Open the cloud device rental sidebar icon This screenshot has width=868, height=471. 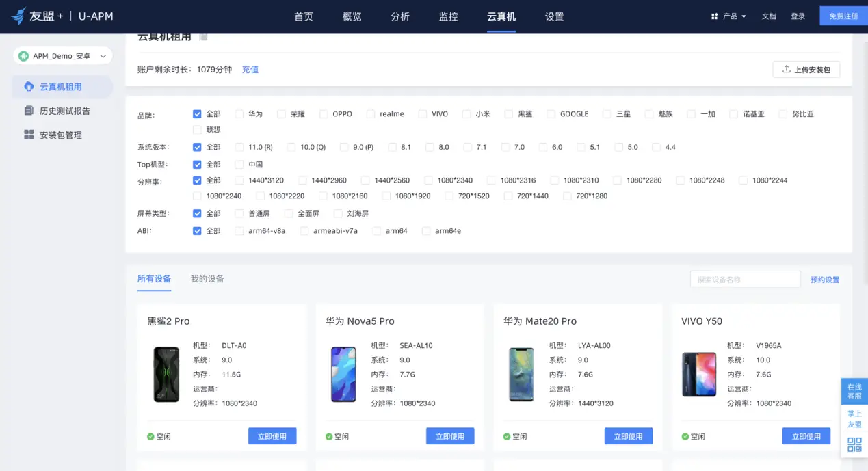pyautogui.click(x=29, y=87)
